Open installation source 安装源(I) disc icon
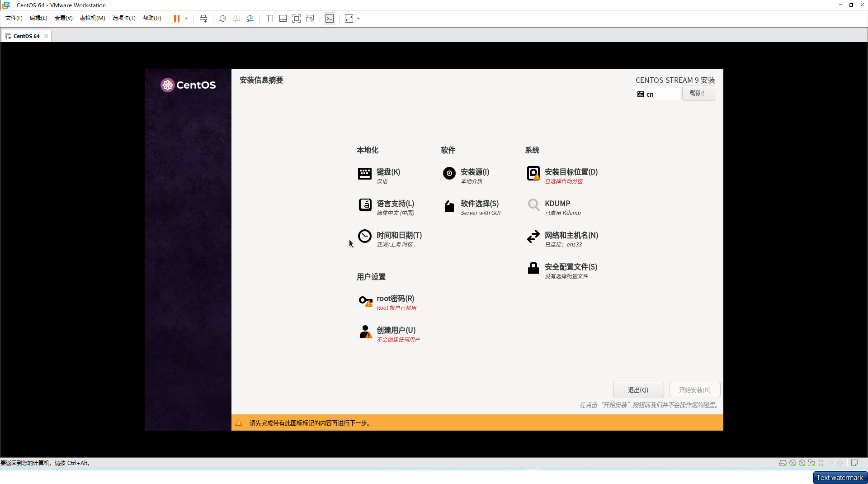The width and height of the screenshot is (868, 484). tap(449, 173)
